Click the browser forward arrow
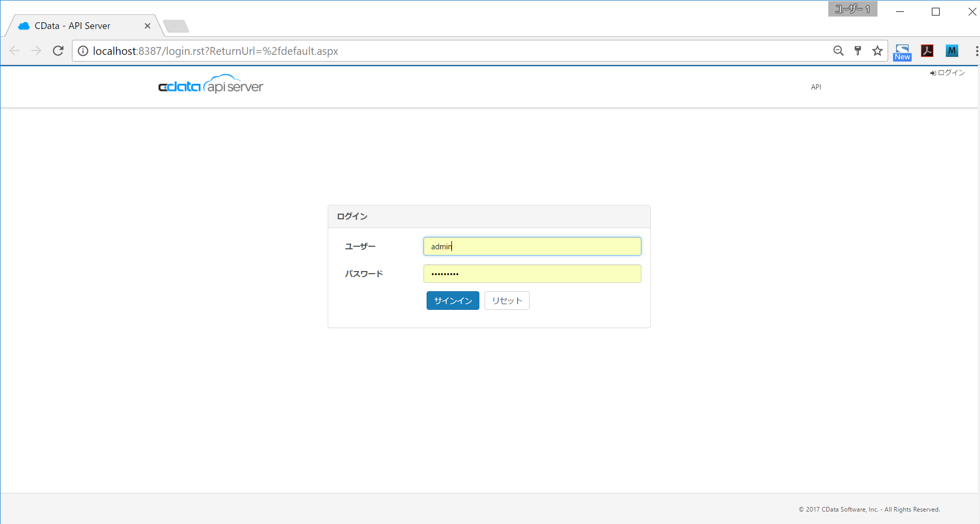Image resolution: width=980 pixels, height=524 pixels. click(x=36, y=51)
